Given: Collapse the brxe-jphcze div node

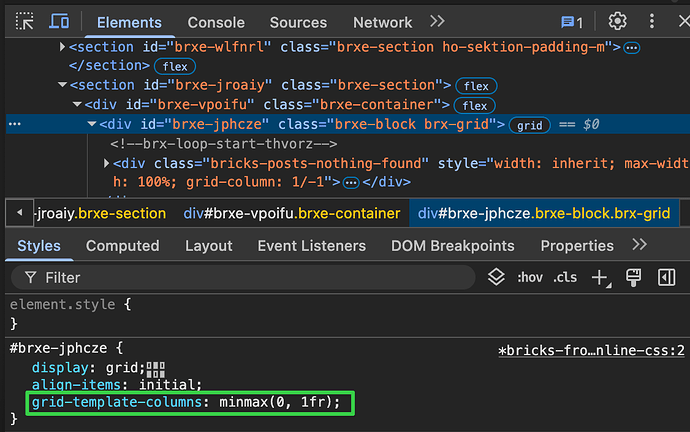Looking at the screenshot, I should click(x=92, y=125).
